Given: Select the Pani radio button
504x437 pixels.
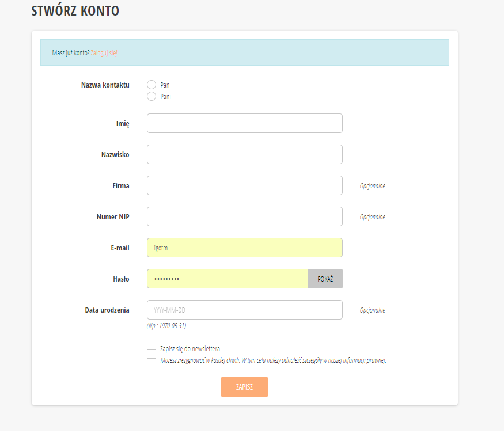Looking at the screenshot, I should pyautogui.click(x=151, y=96).
